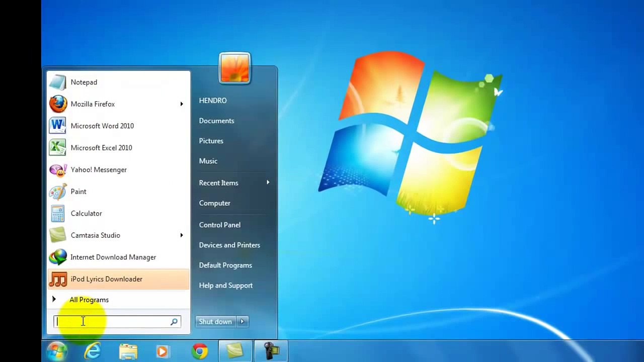Open Windows Explorer folder on the taskbar

(x=128, y=351)
